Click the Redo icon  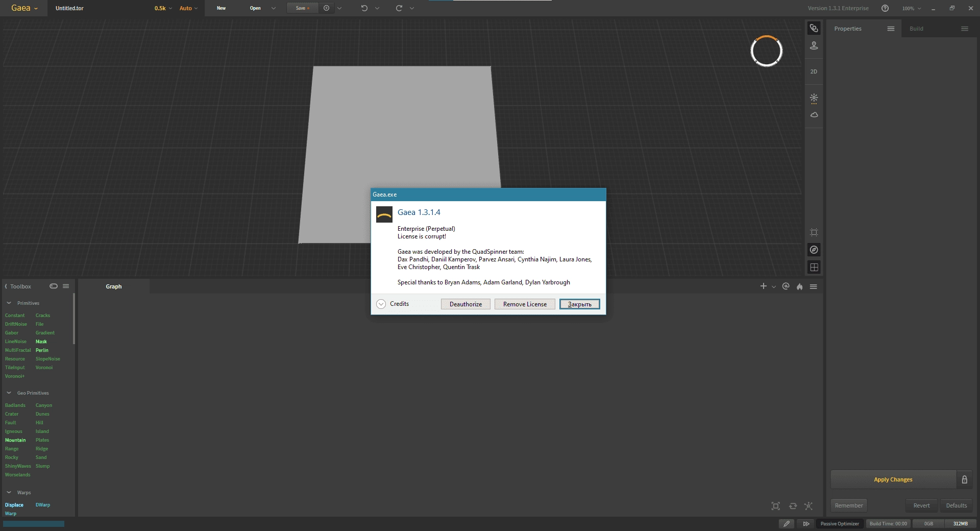point(399,8)
